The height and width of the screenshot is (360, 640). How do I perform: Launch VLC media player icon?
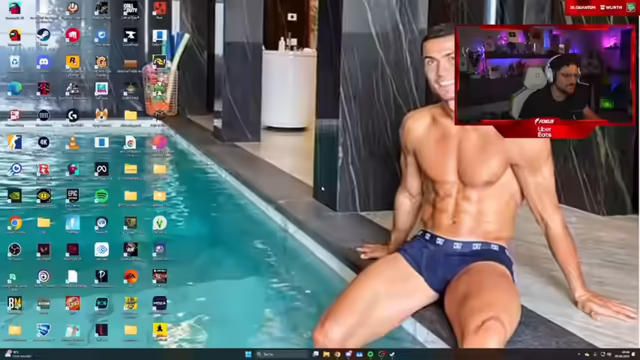pos(73,142)
